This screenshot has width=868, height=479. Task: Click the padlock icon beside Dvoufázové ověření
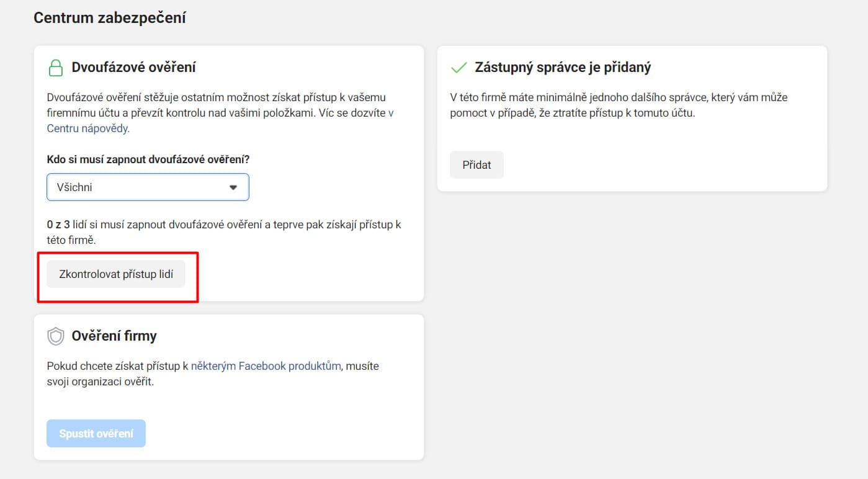(56, 68)
